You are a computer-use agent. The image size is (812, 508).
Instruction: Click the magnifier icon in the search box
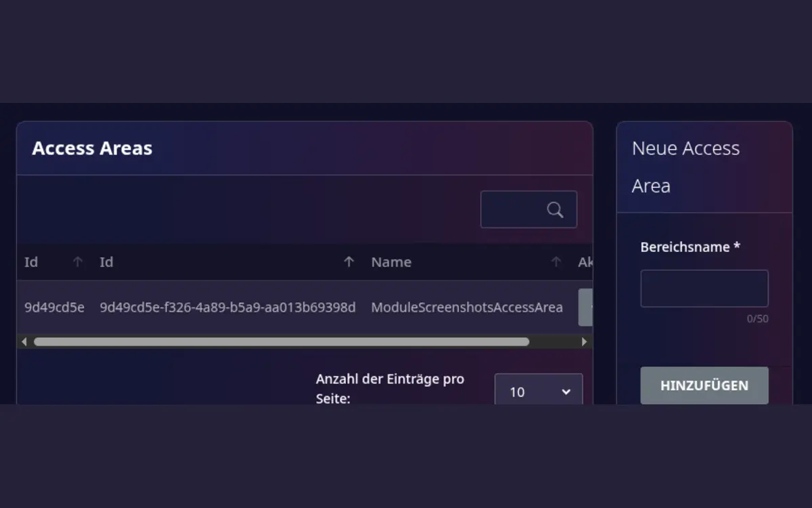(555, 210)
